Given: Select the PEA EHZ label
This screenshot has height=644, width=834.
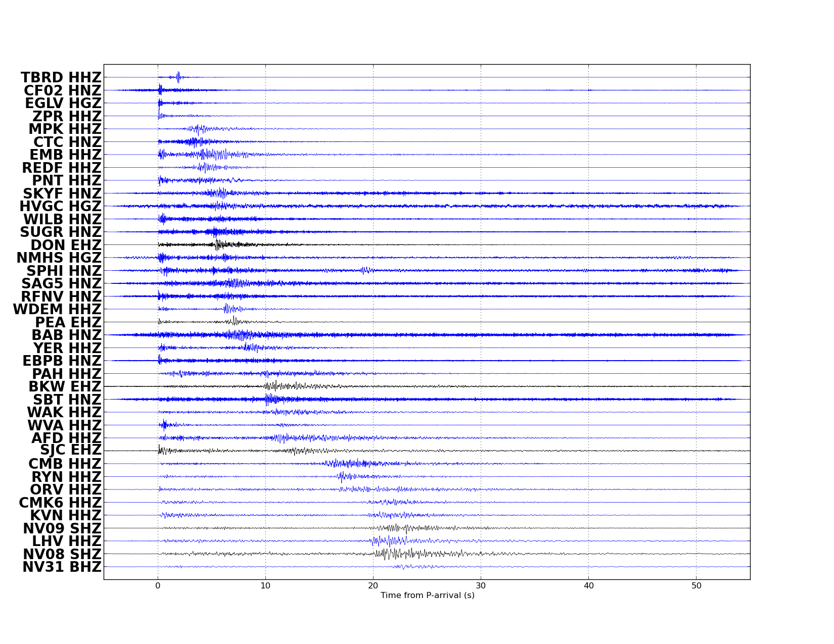Looking at the screenshot, I should point(68,323).
